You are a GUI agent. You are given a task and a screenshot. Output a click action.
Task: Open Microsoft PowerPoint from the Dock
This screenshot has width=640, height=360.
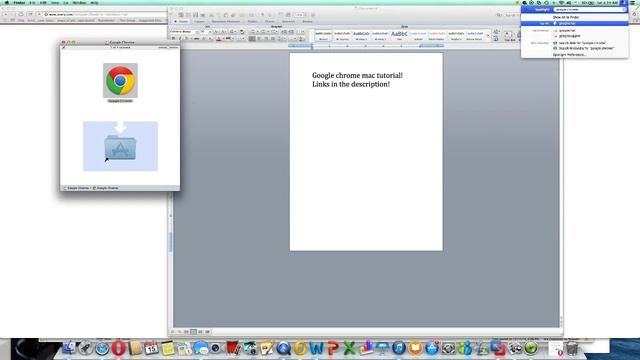(333, 348)
